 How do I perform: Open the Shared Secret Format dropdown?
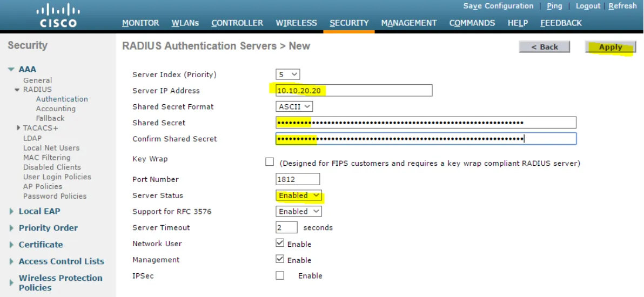coord(294,107)
